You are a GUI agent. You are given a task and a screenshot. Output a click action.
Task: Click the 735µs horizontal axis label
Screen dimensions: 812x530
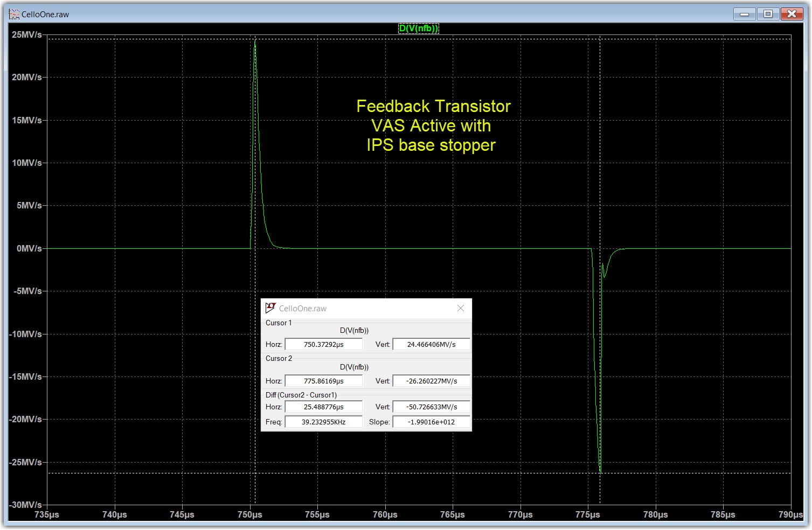coord(47,514)
